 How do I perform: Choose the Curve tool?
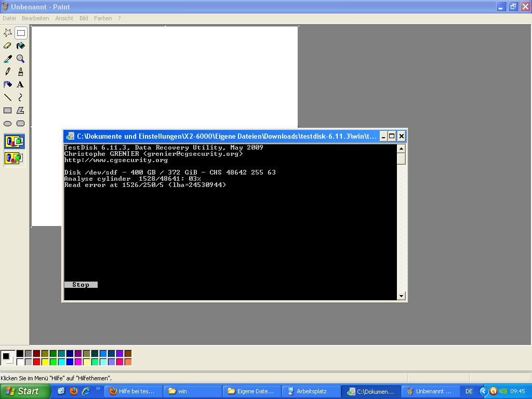pyautogui.click(x=21, y=97)
